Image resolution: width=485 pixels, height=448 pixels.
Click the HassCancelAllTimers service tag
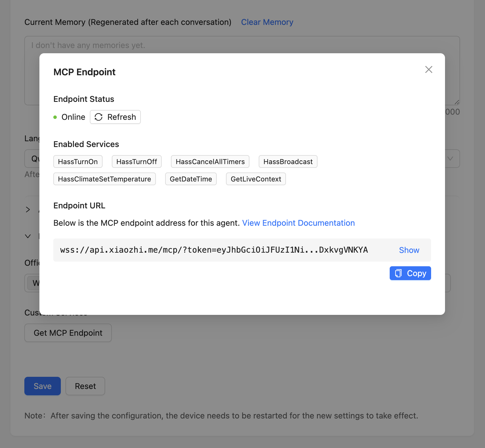[x=210, y=161]
